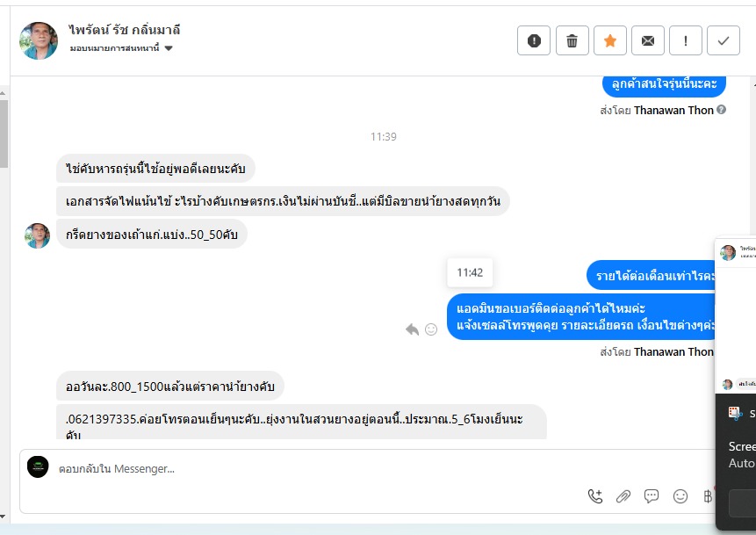Mark conversation done with checkmark button

point(724,40)
